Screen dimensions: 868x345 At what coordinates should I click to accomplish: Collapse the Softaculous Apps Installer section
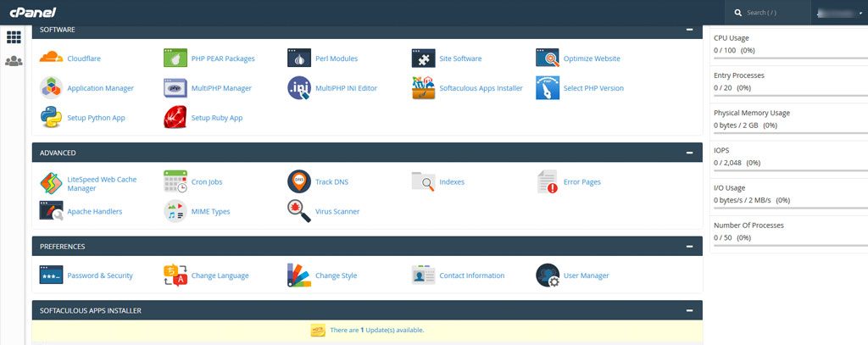tap(690, 311)
